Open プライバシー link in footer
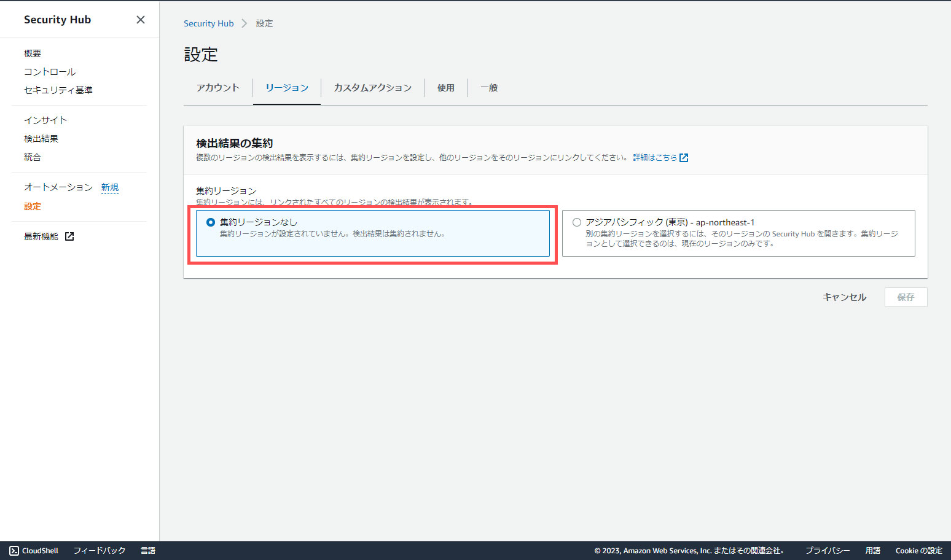The width and height of the screenshot is (951, 560). pos(828,551)
